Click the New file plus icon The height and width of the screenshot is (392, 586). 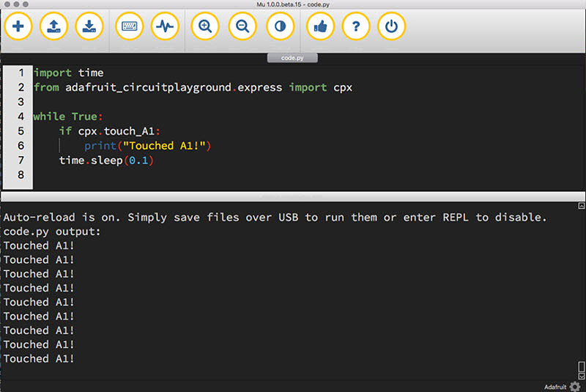click(x=18, y=26)
